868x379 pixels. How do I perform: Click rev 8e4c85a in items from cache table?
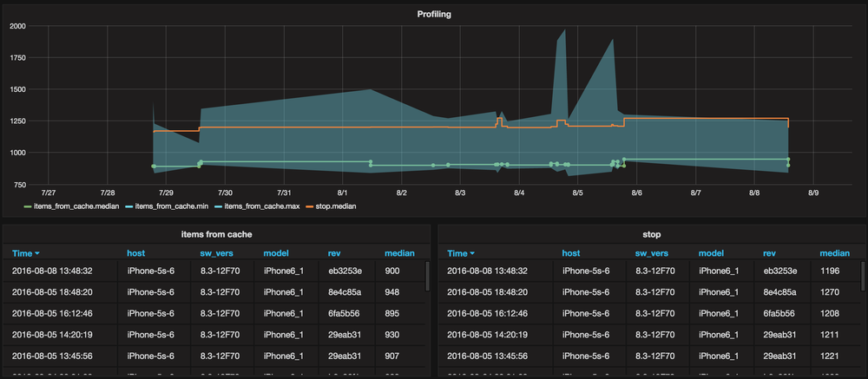tap(345, 292)
